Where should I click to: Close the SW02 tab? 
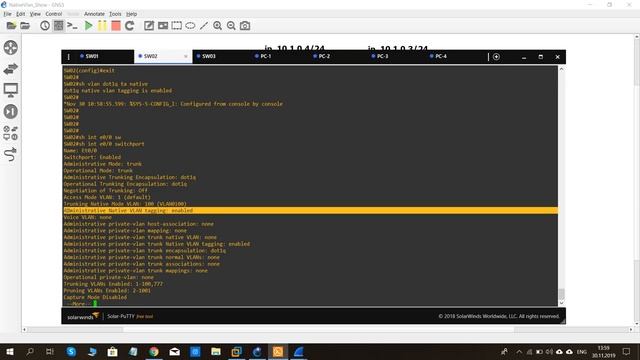[x=186, y=56]
